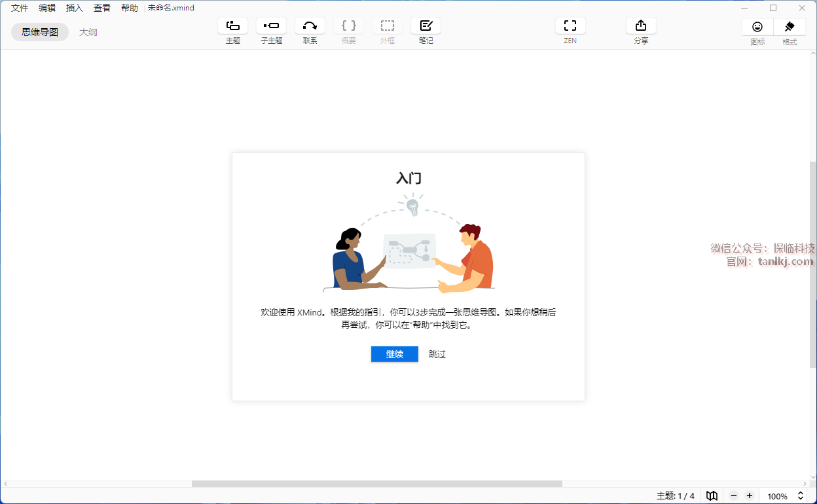Screen dimensions: 817x504
Task: Click the Continue (继续) button
Action: pos(395,354)
